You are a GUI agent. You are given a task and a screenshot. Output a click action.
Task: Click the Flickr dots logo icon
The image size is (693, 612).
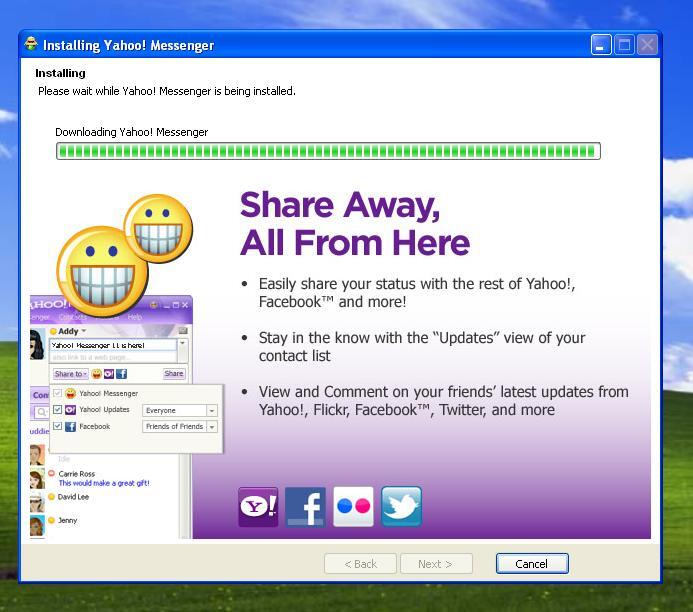(353, 507)
